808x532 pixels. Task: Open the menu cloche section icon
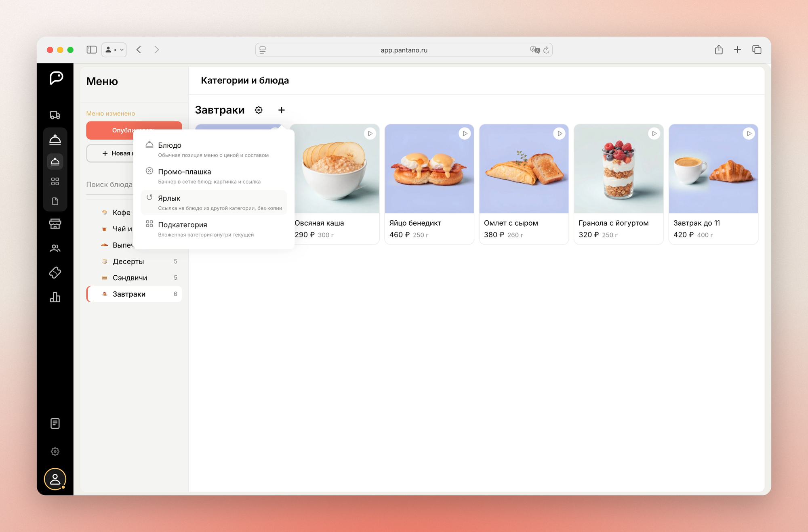coord(55,140)
